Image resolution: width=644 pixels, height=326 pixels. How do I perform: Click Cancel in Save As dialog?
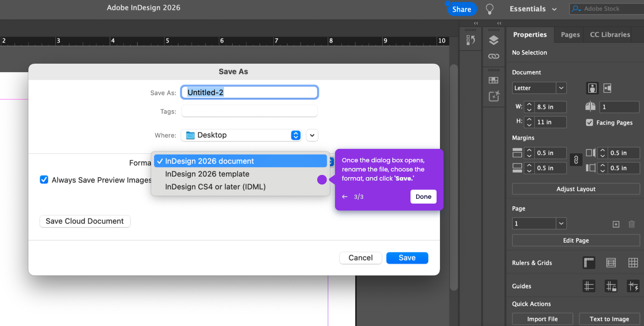point(361,258)
